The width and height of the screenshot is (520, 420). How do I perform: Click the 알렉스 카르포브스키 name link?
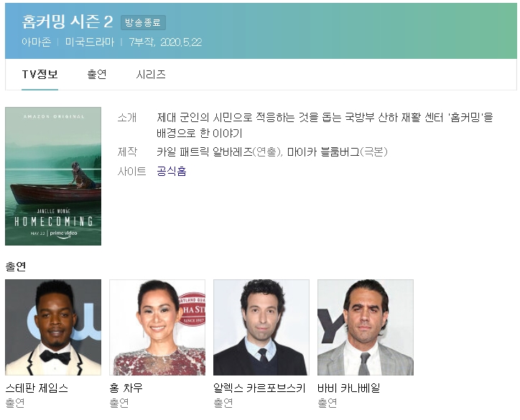coord(259,388)
